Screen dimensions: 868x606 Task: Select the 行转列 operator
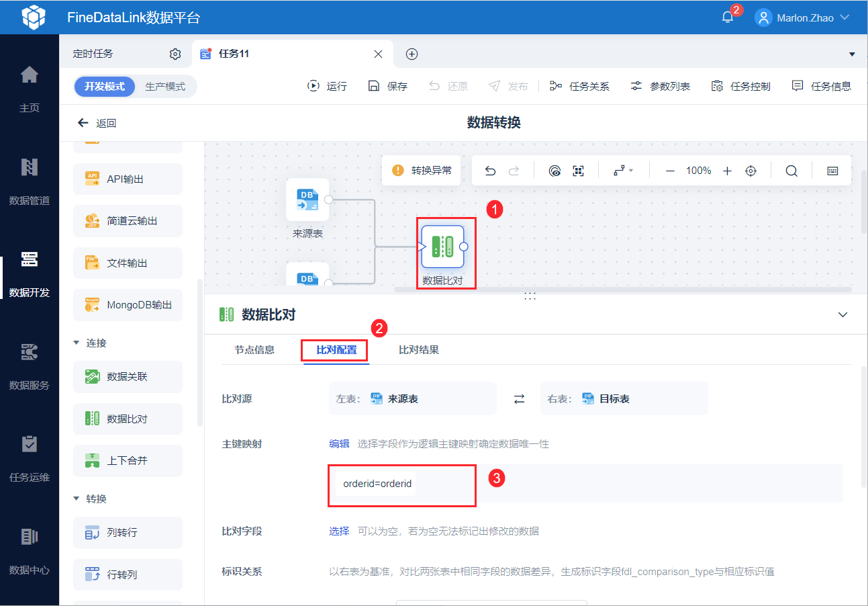click(128, 574)
